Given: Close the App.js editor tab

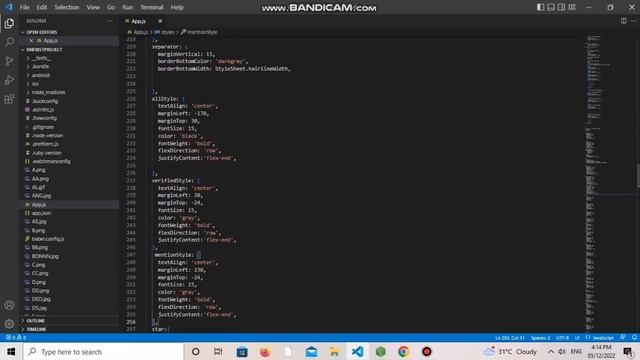Looking at the screenshot, I should tap(160, 21).
